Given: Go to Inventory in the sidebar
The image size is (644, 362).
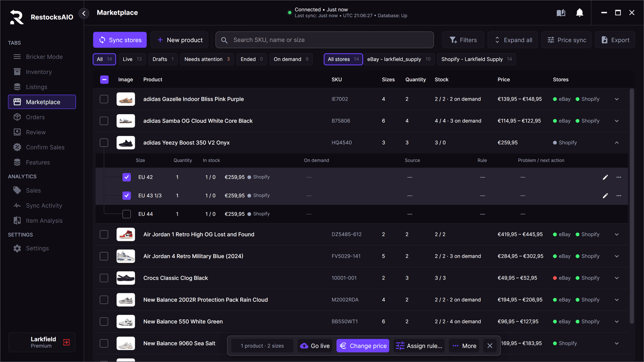Looking at the screenshot, I should point(42,72).
